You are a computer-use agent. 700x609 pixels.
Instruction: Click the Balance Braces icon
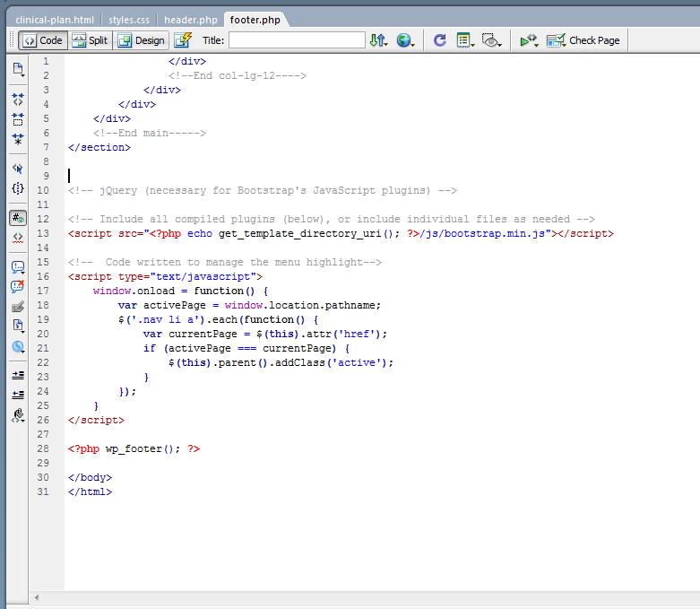pos(18,188)
